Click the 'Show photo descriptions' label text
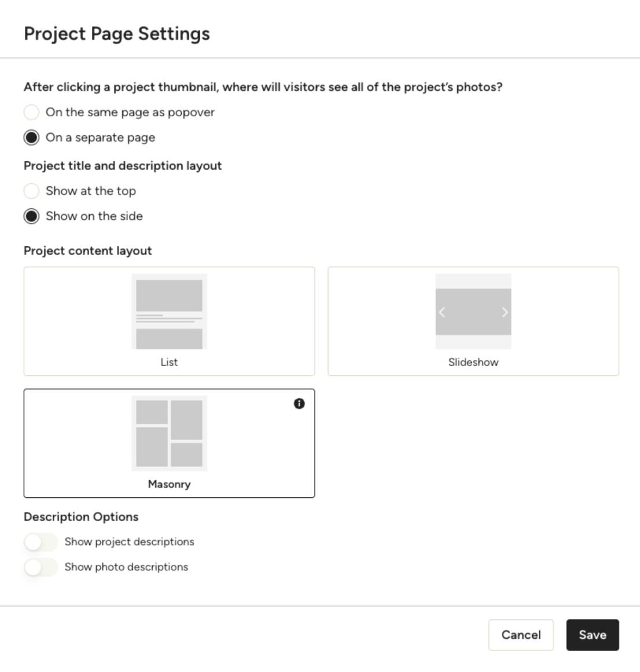 (x=126, y=567)
